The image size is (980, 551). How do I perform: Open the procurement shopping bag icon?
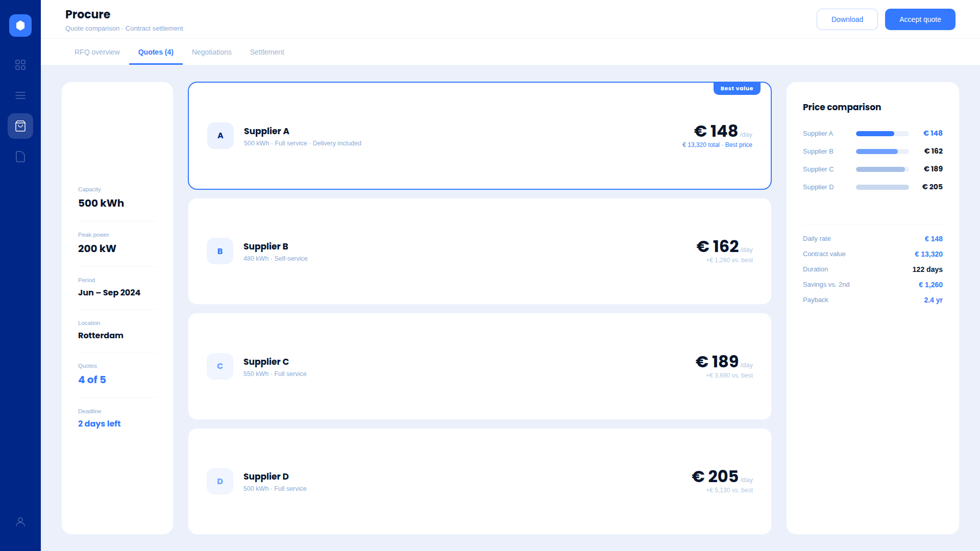[x=20, y=126]
